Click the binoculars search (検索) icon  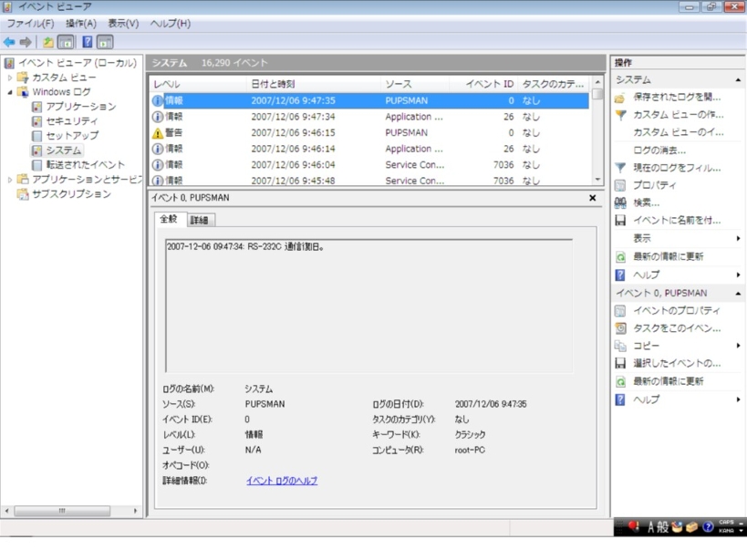[x=620, y=202]
